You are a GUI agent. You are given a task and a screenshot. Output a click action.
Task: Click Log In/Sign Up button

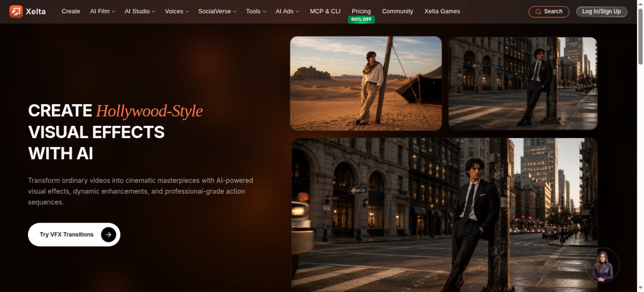601,12
